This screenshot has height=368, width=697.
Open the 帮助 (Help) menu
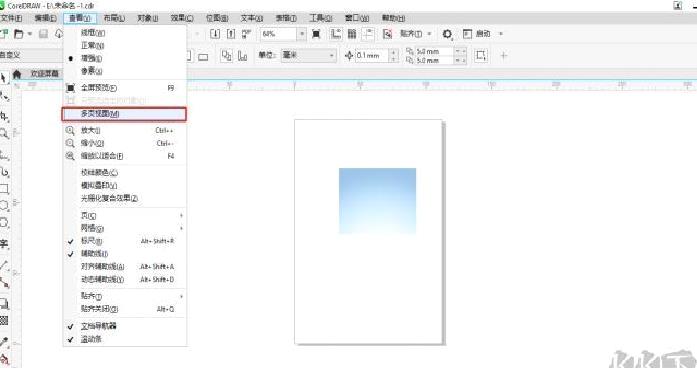393,18
